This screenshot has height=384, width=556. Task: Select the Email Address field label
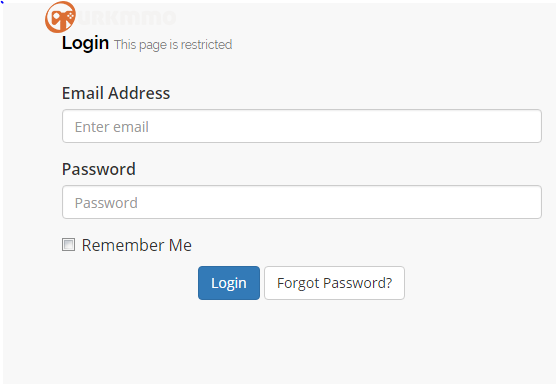click(x=116, y=93)
